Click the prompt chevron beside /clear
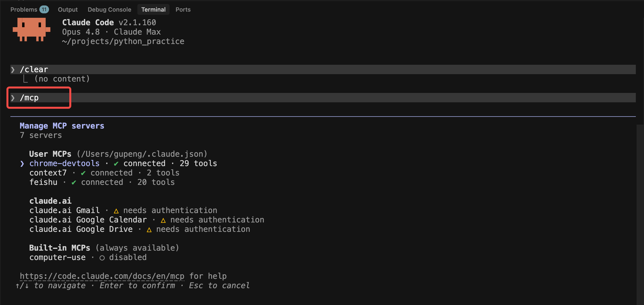 [13, 69]
